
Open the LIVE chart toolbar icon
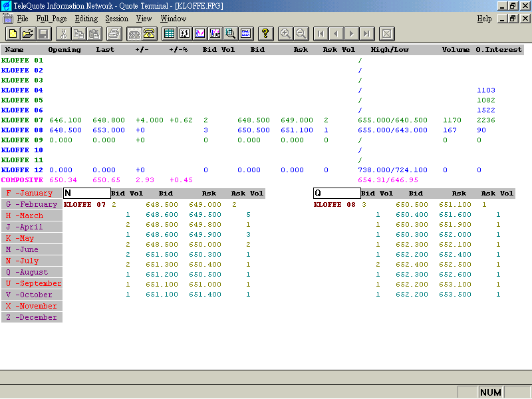215,34
